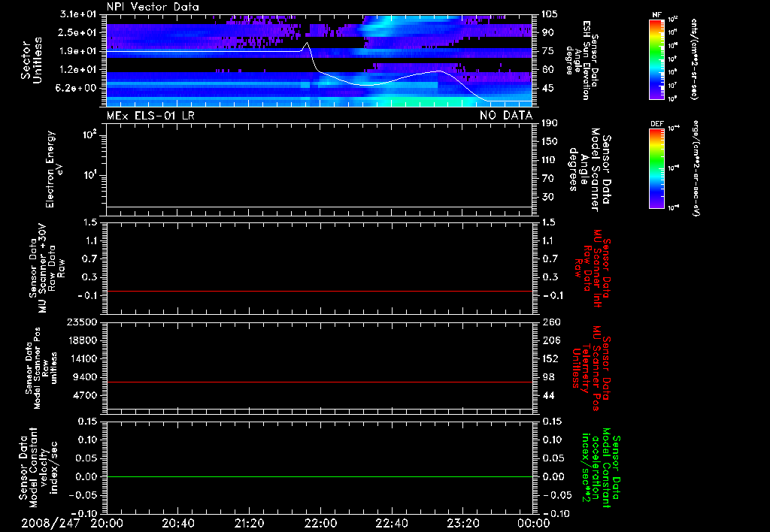Click the 23:20 time tick label
Viewport: 770px width, 532px height.
click(462, 524)
